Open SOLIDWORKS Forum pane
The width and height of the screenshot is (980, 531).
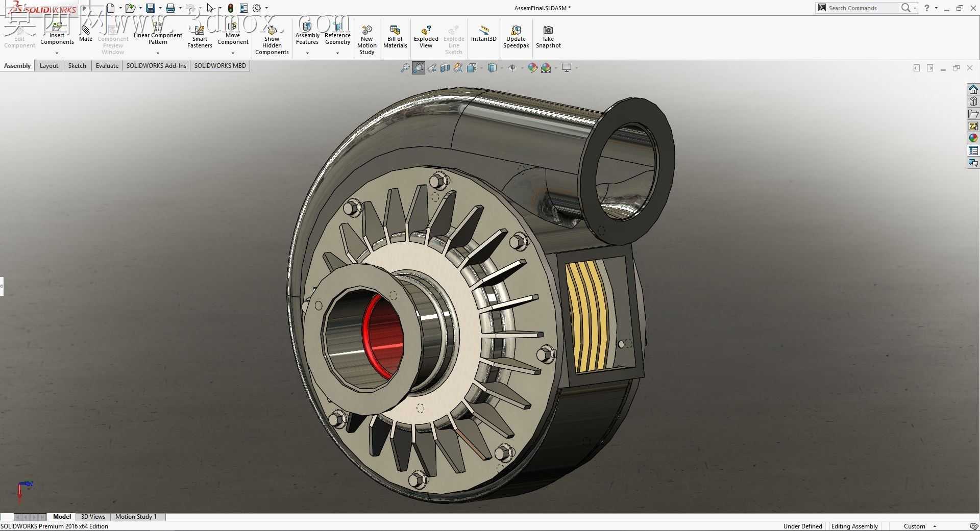click(973, 163)
